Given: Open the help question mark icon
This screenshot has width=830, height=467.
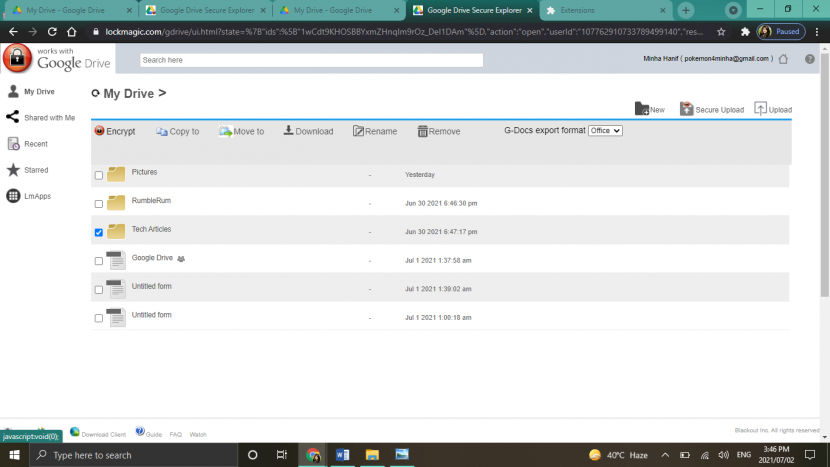Looking at the screenshot, I should (x=810, y=59).
